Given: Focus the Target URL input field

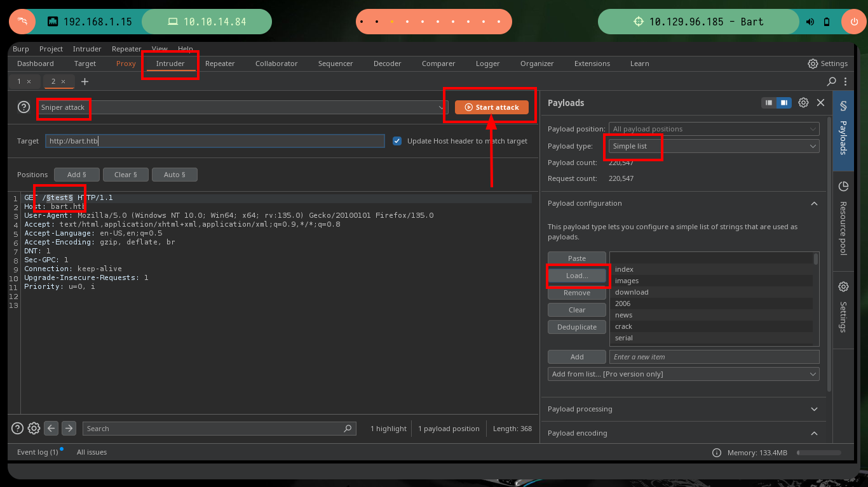Looking at the screenshot, I should [x=215, y=141].
